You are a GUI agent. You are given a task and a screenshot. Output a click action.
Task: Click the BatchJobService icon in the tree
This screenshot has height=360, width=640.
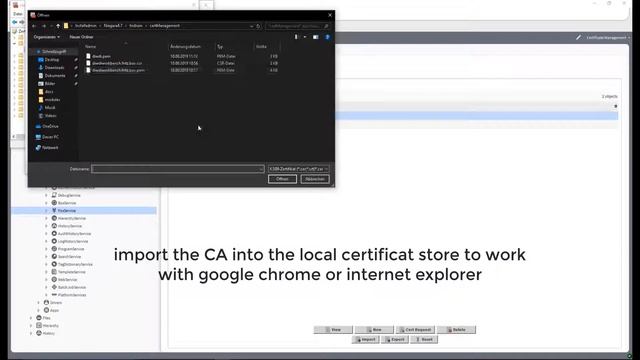[x=54, y=287]
